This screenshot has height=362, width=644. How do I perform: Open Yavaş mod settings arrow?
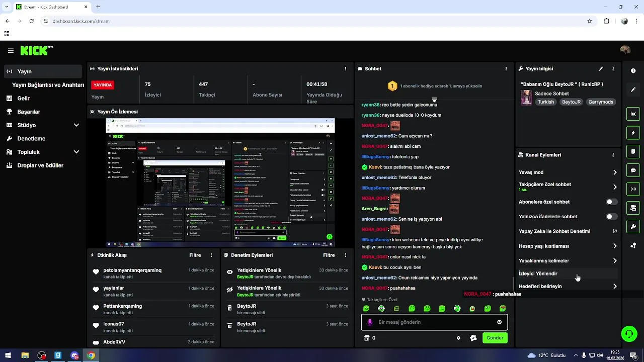point(615,172)
